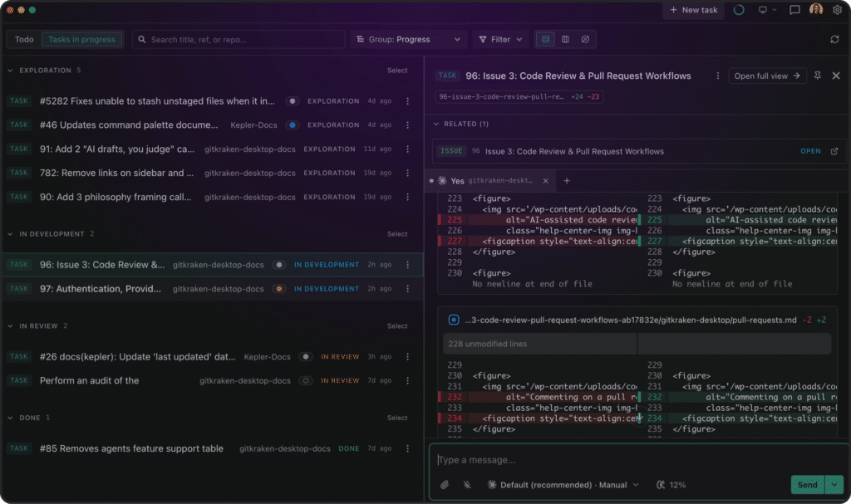851x504 pixels.
Task: Click the scroll down arrow in diff view
Action: tap(639, 417)
